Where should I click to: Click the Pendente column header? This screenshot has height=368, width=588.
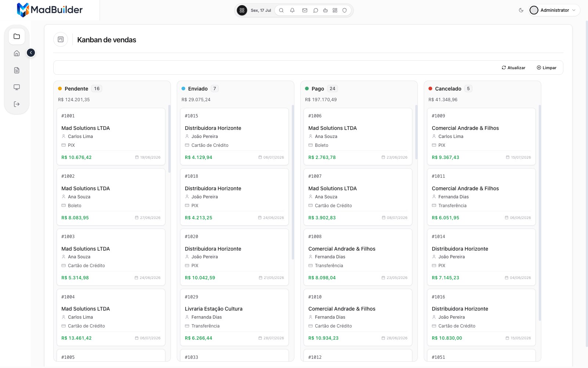pos(76,89)
